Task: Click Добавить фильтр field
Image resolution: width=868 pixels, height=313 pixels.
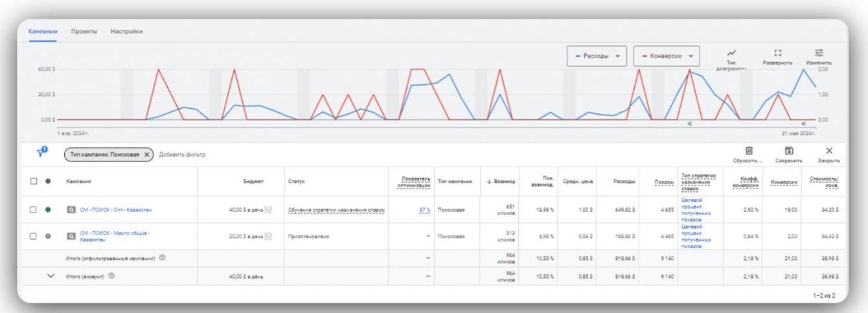Action: 182,155
